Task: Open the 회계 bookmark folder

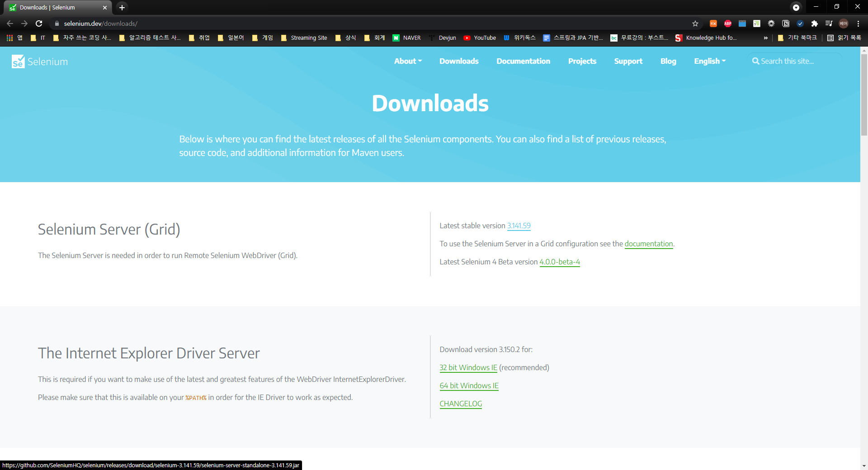Action: point(375,38)
